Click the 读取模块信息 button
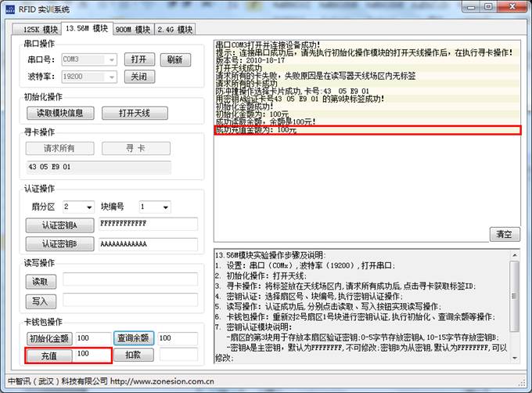This screenshot has height=393, width=532. 60,114
